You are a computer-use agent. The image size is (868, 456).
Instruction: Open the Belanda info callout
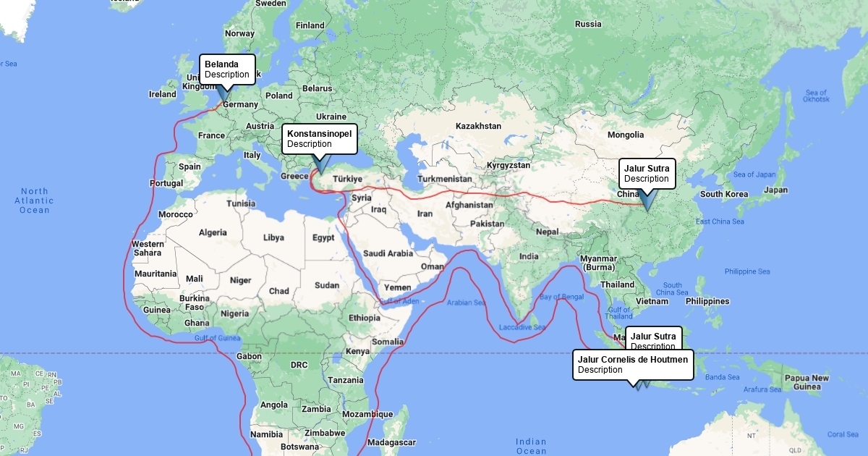[227, 69]
